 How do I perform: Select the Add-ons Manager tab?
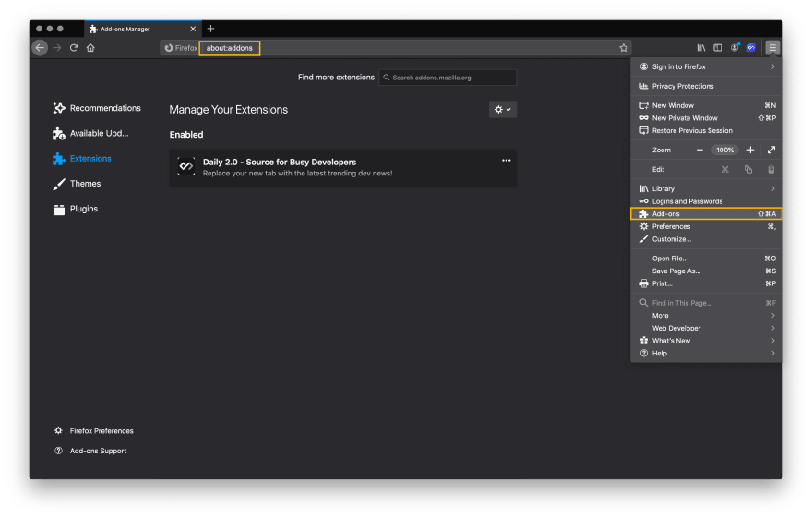click(142, 29)
